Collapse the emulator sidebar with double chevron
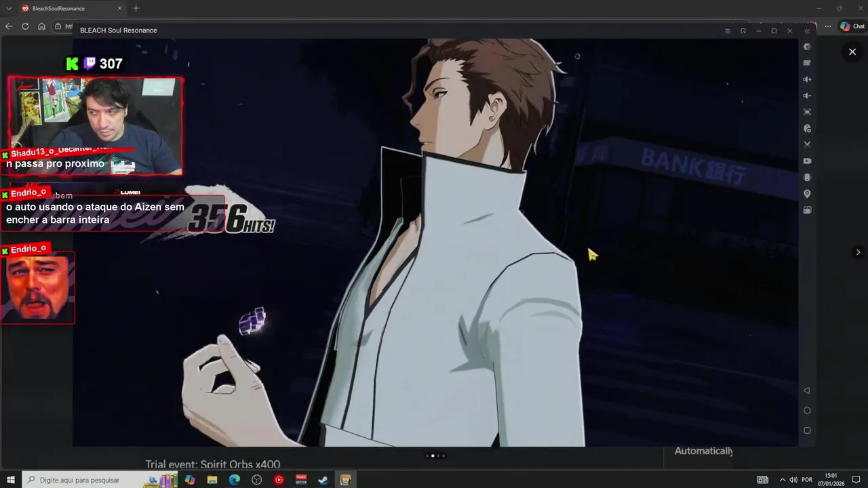Image resolution: width=868 pixels, height=488 pixels. click(x=807, y=31)
